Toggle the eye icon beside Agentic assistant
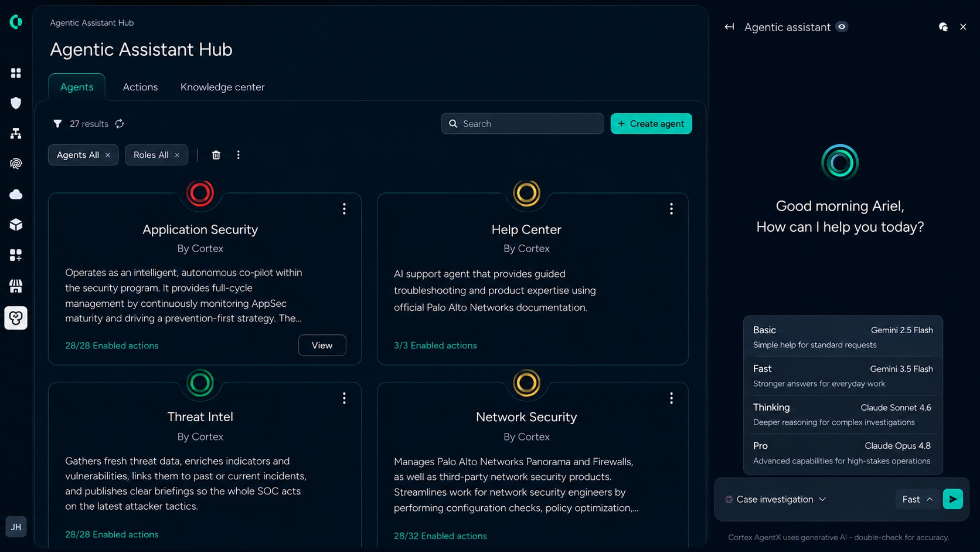Viewport: 980px width, 552px height. click(x=842, y=27)
